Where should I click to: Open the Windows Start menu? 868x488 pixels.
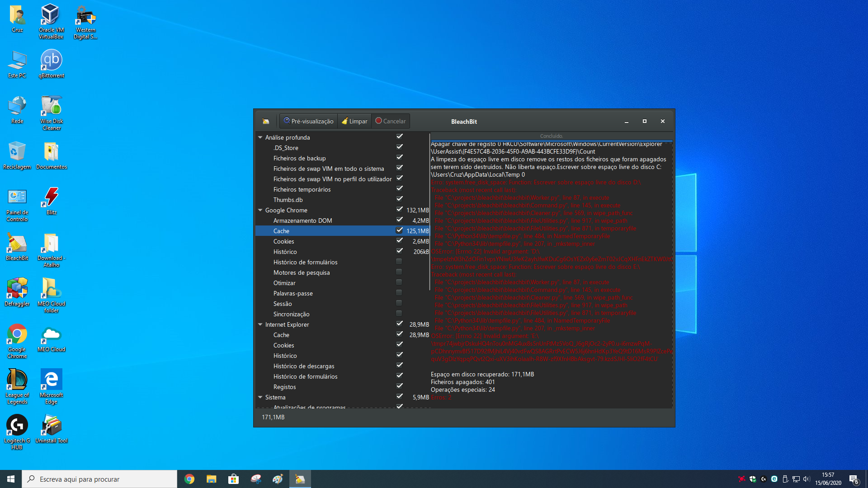(11, 479)
